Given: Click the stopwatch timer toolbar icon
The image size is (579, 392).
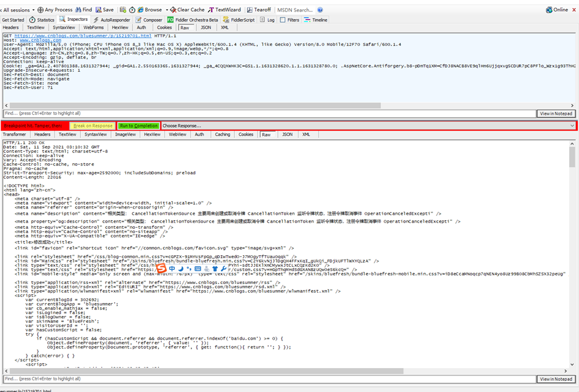Looking at the screenshot, I should [x=132, y=10].
